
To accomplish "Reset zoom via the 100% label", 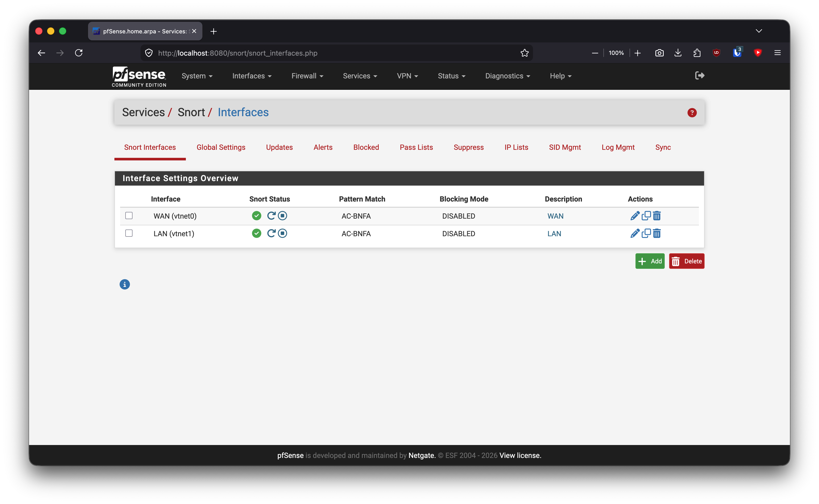I will click(x=616, y=53).
